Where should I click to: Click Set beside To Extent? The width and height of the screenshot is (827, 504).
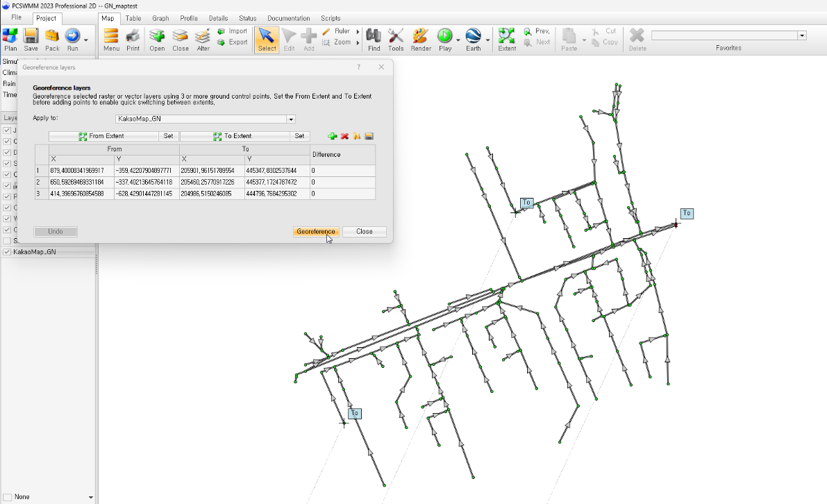pos(299,136)
